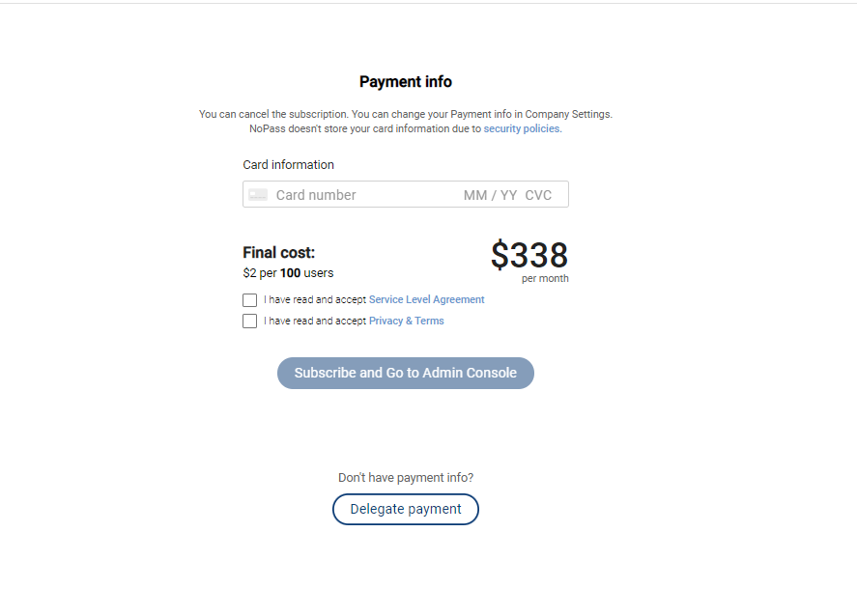Screen dimensions: 857x616
Task: Click the Payment info heading
Action: [x=406, y=82]
